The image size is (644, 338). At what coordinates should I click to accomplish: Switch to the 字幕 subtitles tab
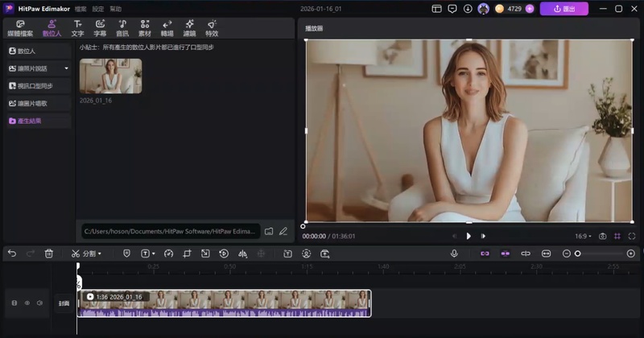click(100, 29)
